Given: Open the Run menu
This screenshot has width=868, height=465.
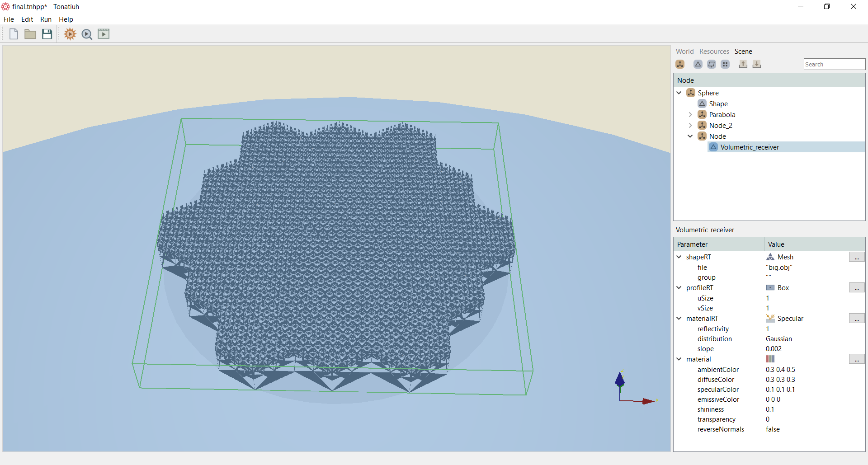Looking at the screenshot, I should click(x=46, y=19).
